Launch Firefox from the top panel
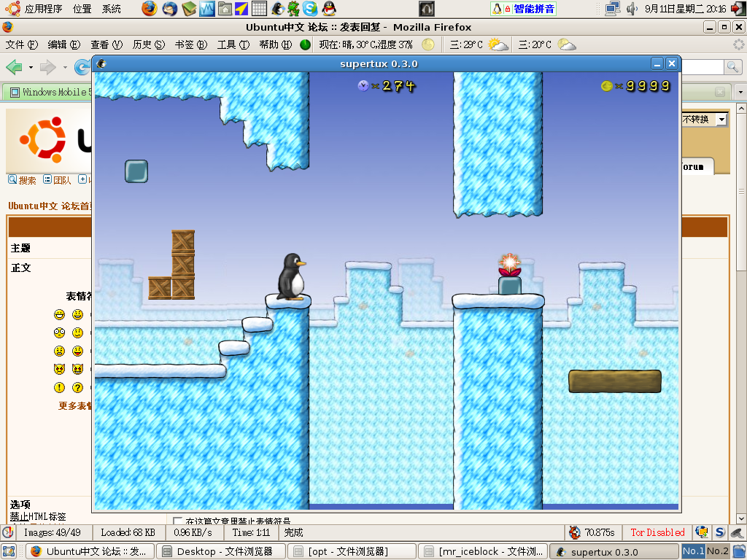Screen dimensions: 747x560 [149, 9]
